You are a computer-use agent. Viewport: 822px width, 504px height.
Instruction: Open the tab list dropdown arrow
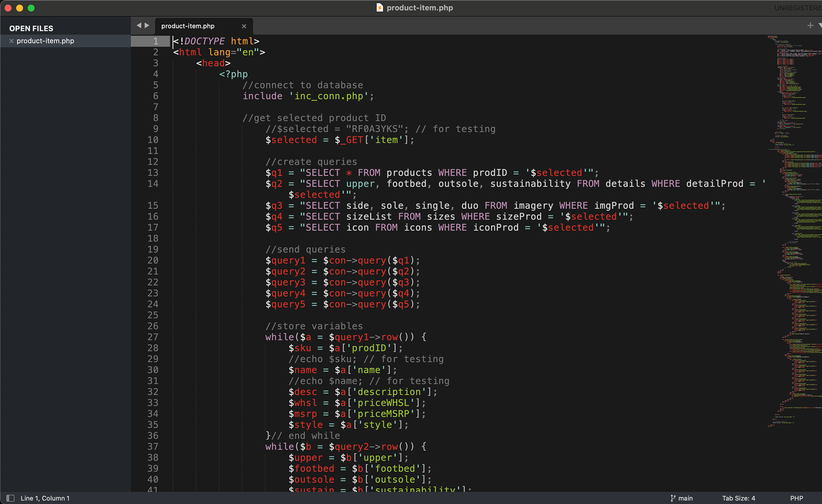point(819,26)
